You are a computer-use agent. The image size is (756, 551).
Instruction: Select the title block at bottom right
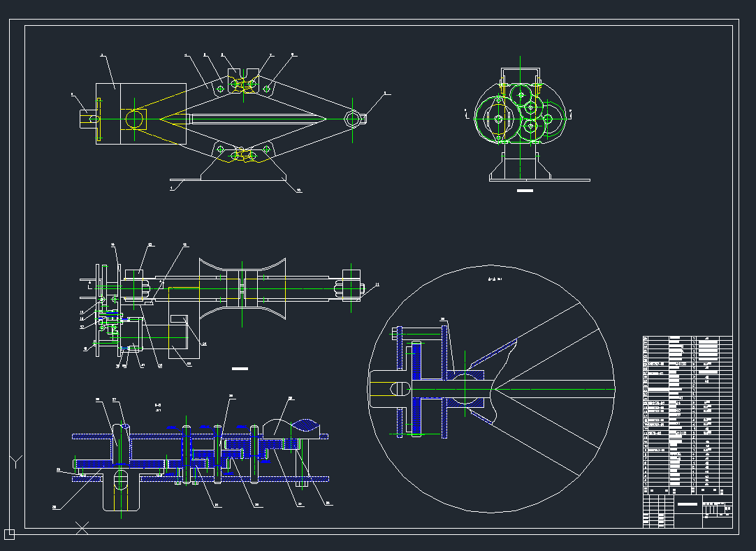pos(687,511)
